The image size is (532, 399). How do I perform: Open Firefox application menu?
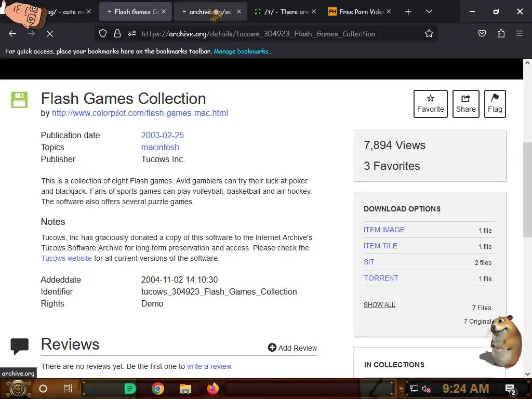(520, 33)
